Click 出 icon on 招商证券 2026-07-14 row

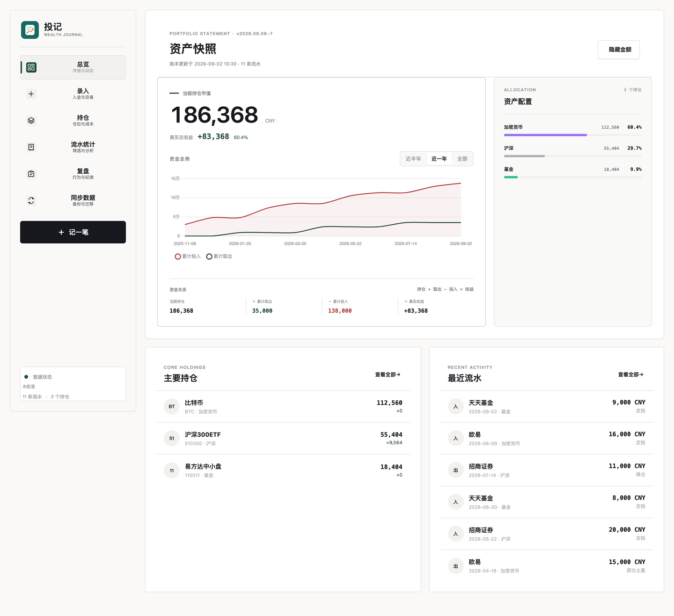[455, 470]
